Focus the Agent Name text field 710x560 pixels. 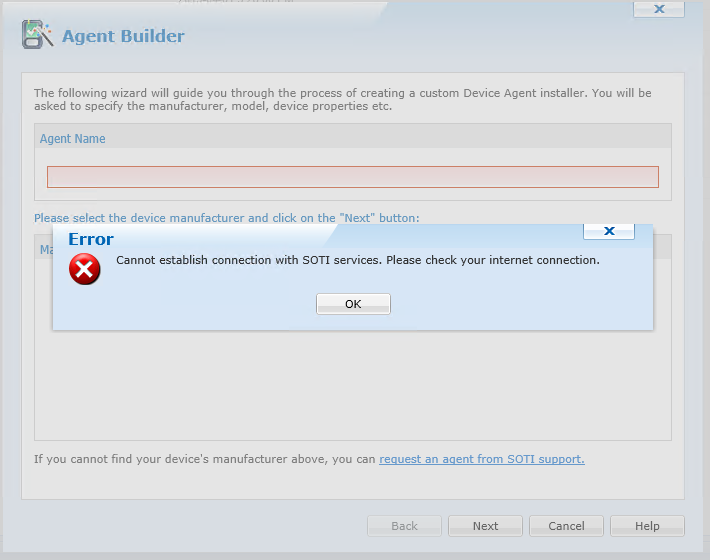click(352, 177)
